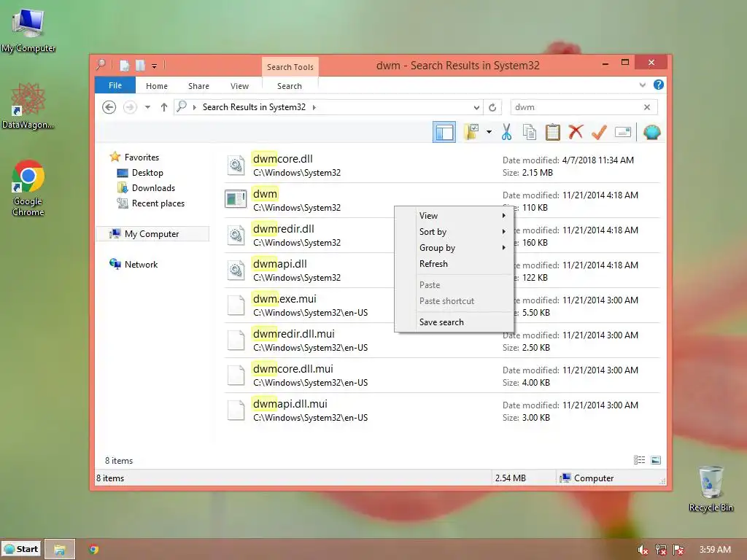Open the File ribbon tab
Viewport: 747px width, 560px height.
(x=115, y=85)
